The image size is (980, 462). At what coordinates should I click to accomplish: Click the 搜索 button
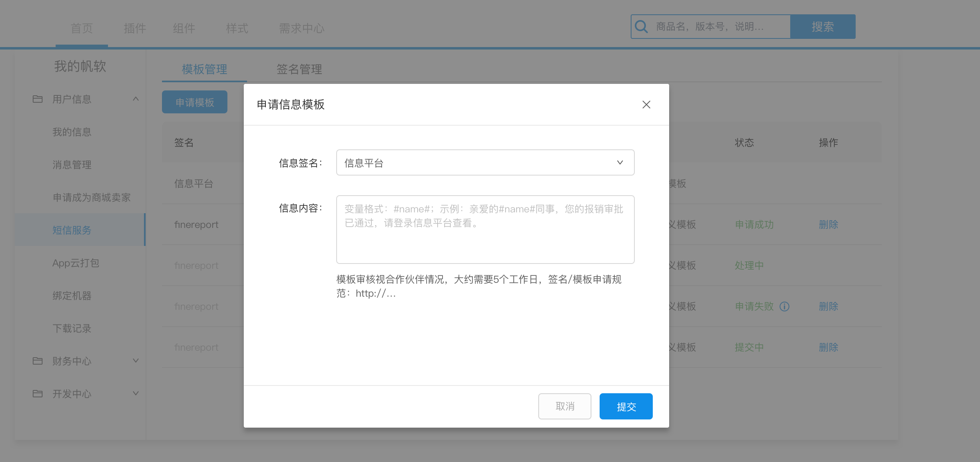[x=823, y=27]
